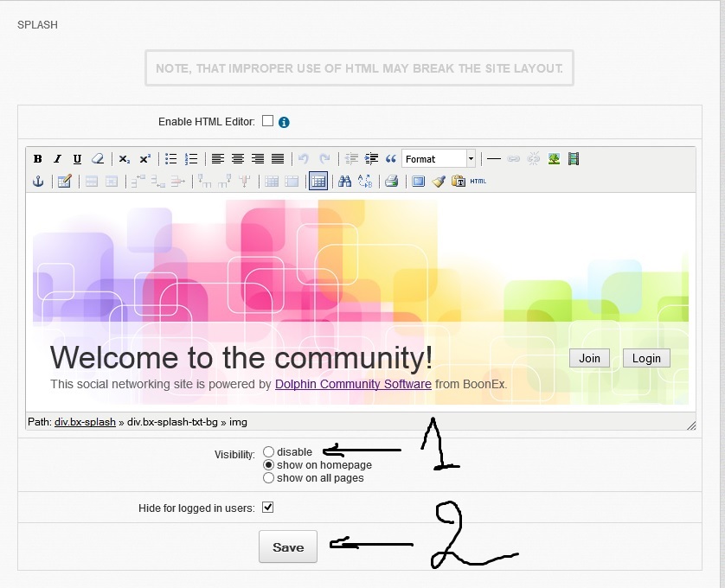Enable the HTML Editor checkbox
This screenshot has width=725, height=588.
[x=267, y=121]
